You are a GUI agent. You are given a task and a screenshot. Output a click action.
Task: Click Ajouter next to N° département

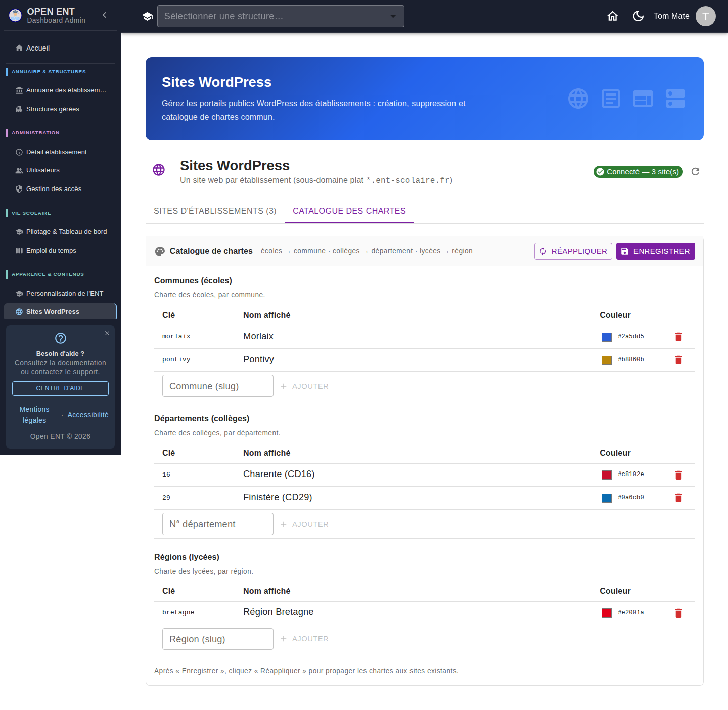pyautogui.click(x=305, y=524)
